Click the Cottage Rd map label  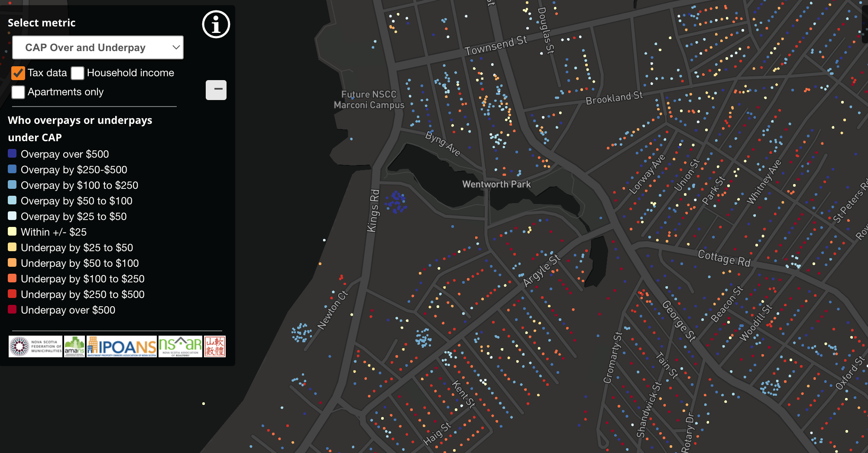[724, 258]
